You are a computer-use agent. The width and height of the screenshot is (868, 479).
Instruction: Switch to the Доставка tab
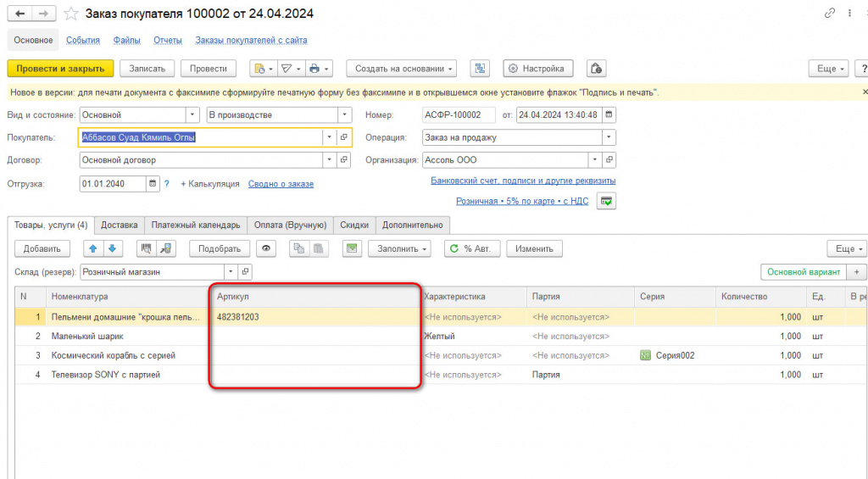(x=119, y=226)
